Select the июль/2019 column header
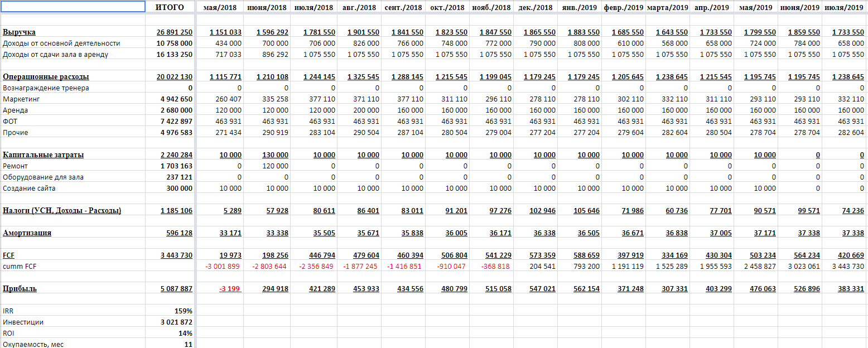 coord(844,7)
